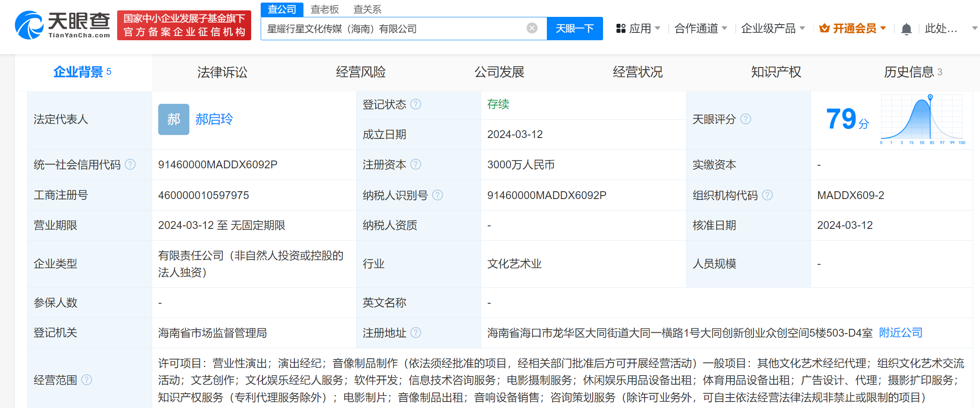Screen dimensions: 980x408
Task: Click help icon next to 注册资本
Action: point(415,164)
